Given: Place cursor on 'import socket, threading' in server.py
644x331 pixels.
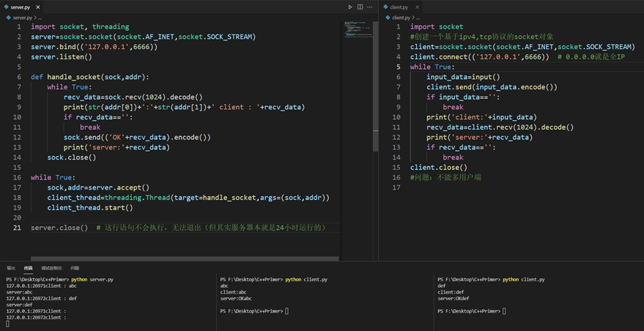Looking at the screenshot, I should pyautogui.click(x=80, y=26).
